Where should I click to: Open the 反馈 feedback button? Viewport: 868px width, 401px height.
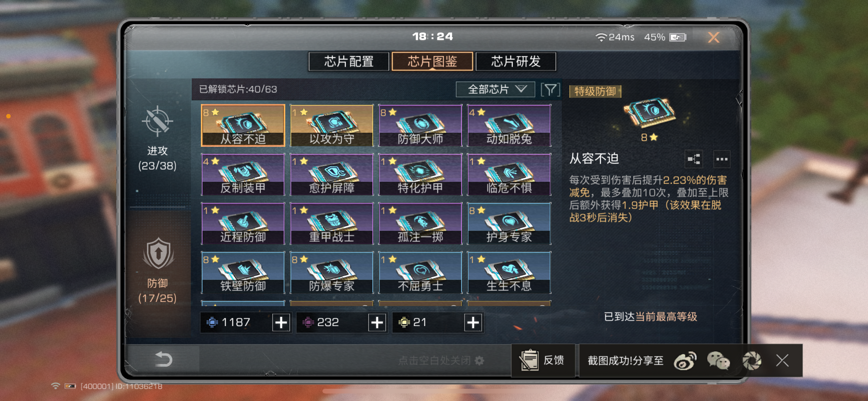point(543,360)
